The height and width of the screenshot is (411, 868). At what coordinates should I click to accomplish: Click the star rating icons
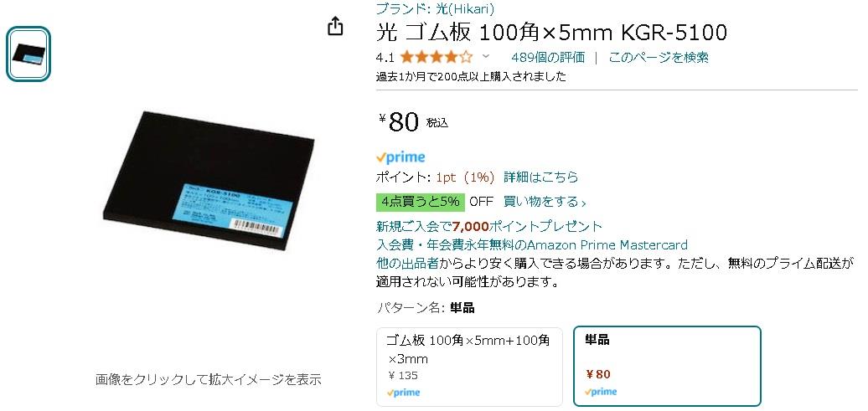tap(437, 57)
